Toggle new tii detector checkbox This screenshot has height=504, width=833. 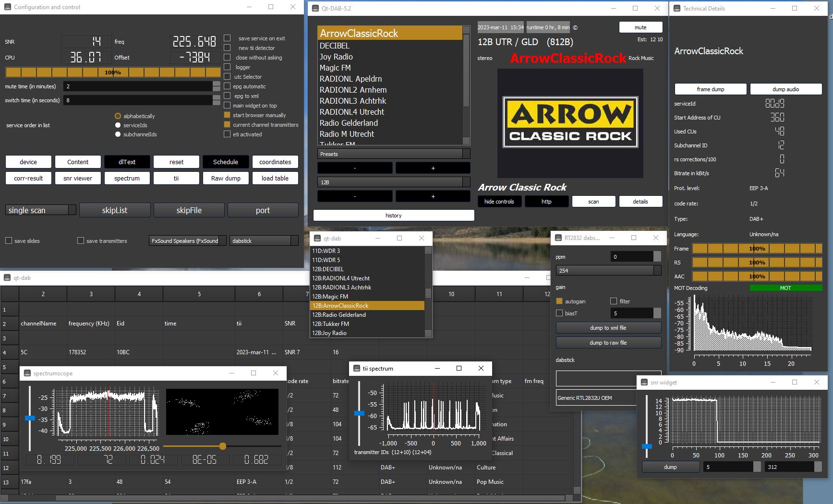tap(228, 48)
